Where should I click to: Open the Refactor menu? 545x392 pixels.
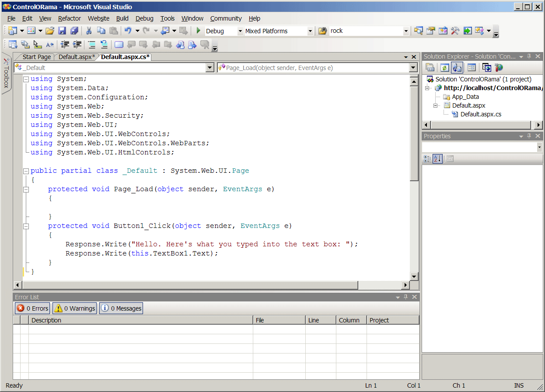[69, 18]
